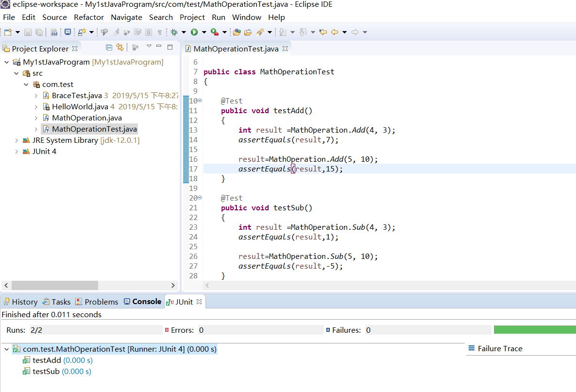Click the Next Annotation icon
576x392 pixels.
[283, 33]
